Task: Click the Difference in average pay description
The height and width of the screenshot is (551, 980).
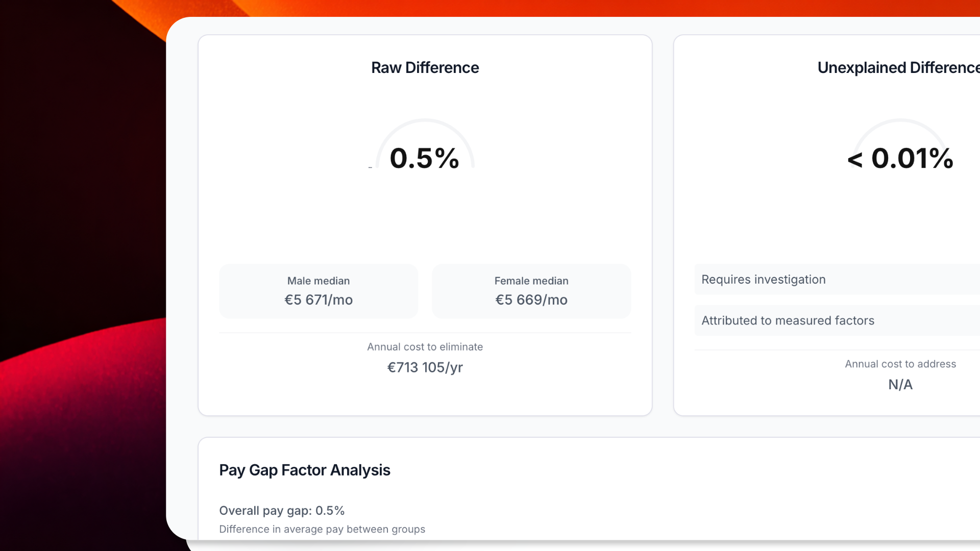Action: pos(322,529)
